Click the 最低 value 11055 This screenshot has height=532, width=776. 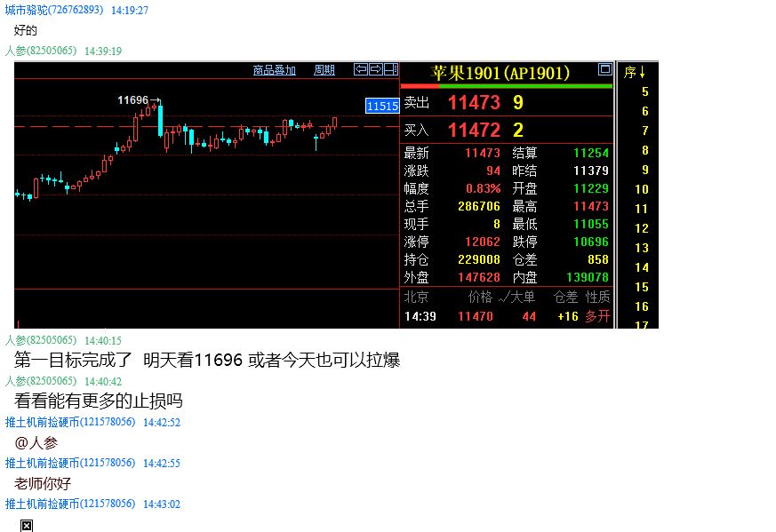pos(591,225)
